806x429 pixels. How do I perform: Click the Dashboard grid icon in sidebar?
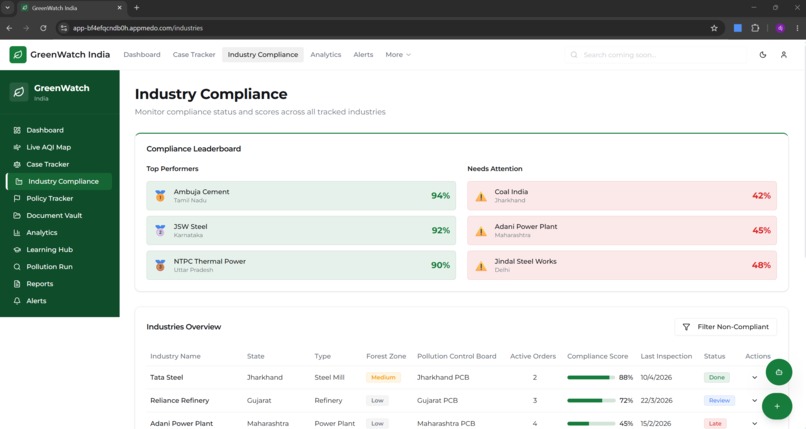[x=17, y=130]
